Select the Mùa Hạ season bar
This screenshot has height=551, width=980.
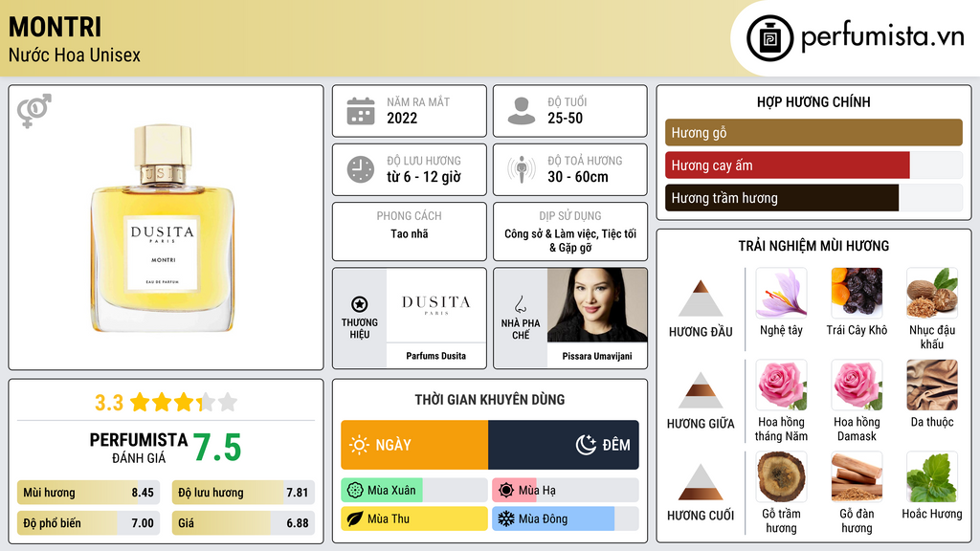pyautogui.click(x=566, y=491)
